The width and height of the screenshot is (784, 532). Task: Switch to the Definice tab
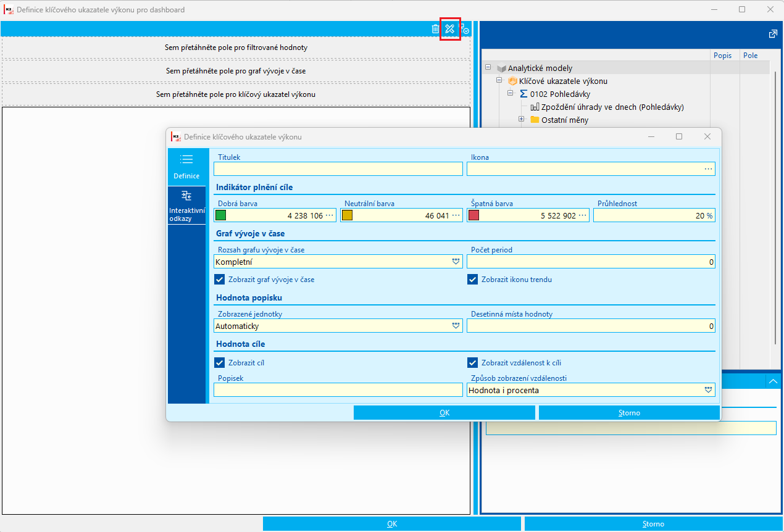tap(186, 167)
